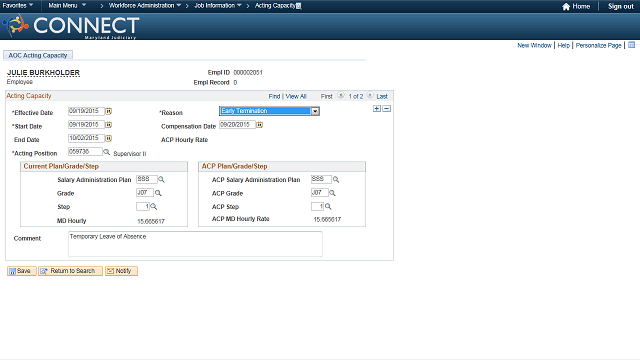Open calendar for Effective Date
Viewport: 640px width, 360px height.
[109, 111]
